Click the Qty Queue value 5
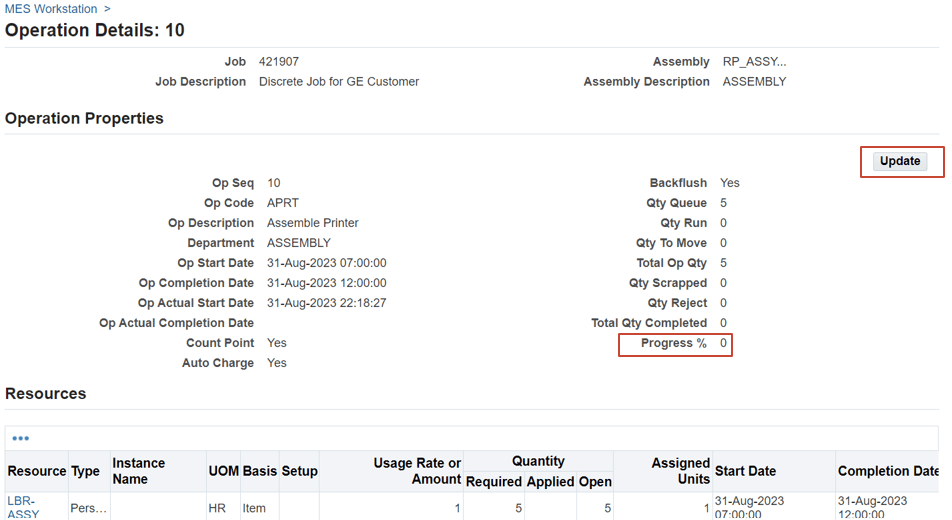The image size is (952, 520). pyautogui.click(x=723, y=203)
